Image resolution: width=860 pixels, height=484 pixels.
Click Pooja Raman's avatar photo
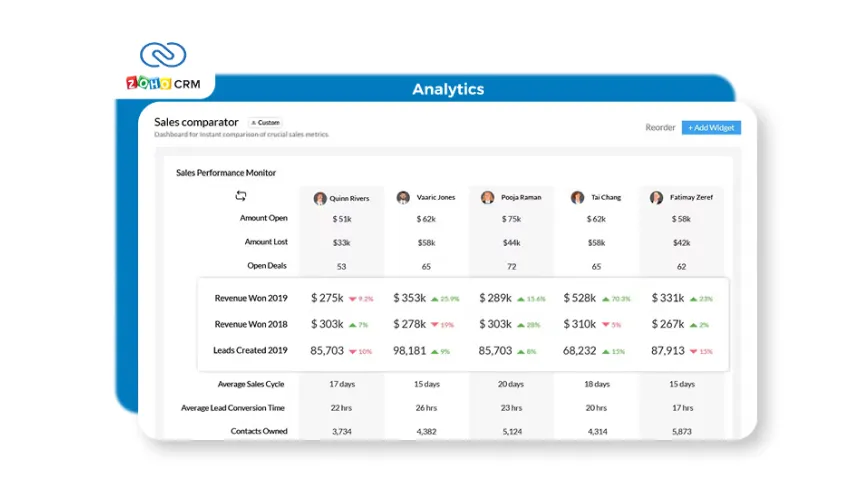[x=487, y=198]
